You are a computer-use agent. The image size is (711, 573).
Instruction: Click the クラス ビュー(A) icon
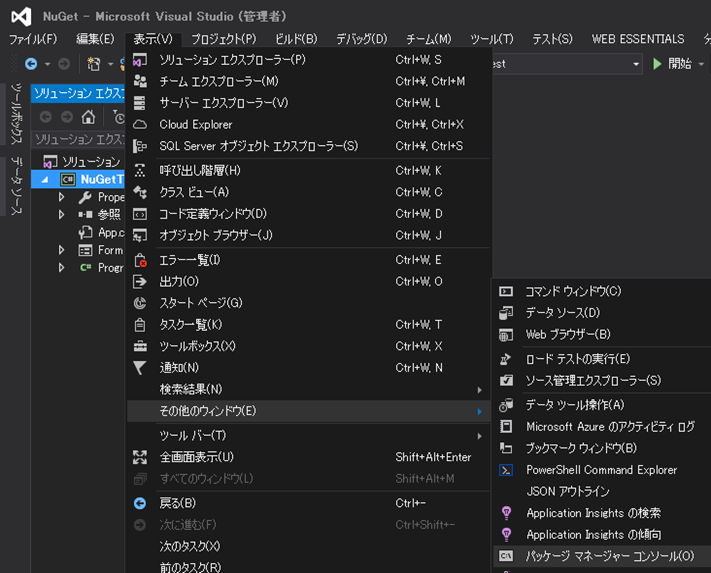140,193
